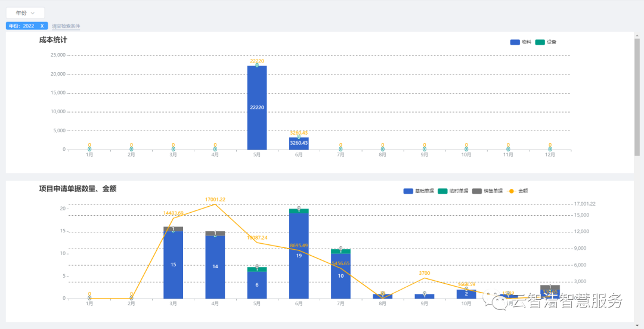Click the May bar labeled 6
The height and width of the screenshot is (329, 644).
(x=257, y=285)
